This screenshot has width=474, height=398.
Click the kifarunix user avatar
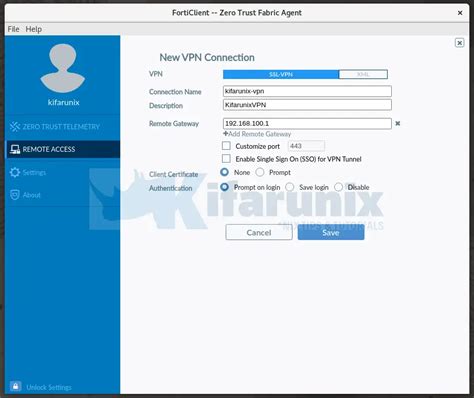pos(63,68)
